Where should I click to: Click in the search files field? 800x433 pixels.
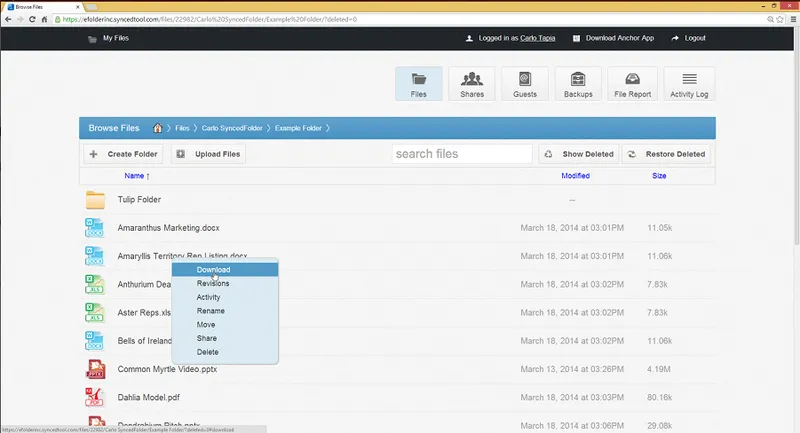tap(462, 154)
